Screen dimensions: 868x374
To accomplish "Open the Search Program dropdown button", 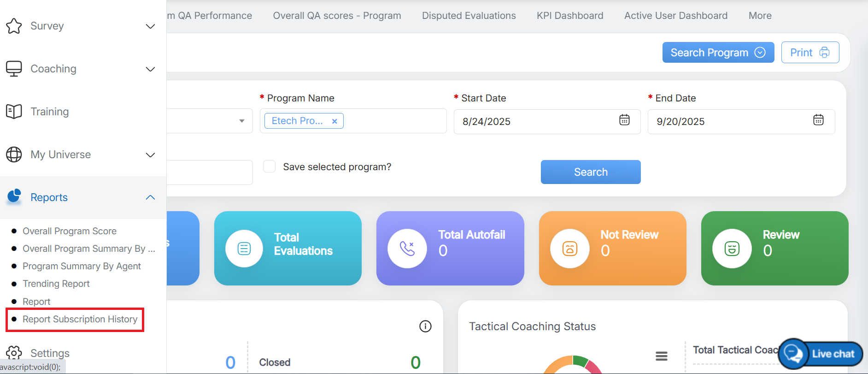I will tap(718, 53).
